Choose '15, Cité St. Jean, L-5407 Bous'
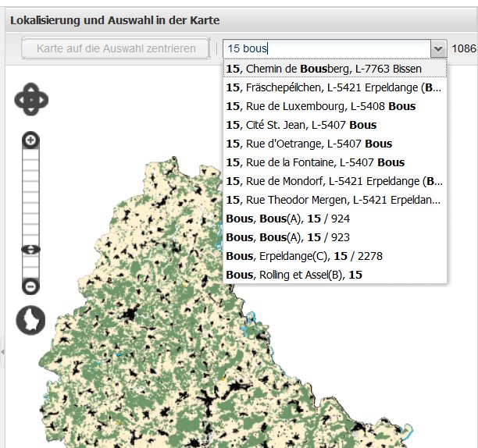The width and height of the screenshot is (478, 448). coord(301,125)
